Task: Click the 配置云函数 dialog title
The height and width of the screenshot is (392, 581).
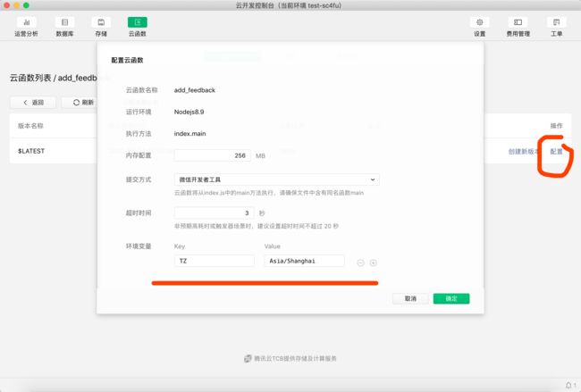Action: tap(127, 60)
